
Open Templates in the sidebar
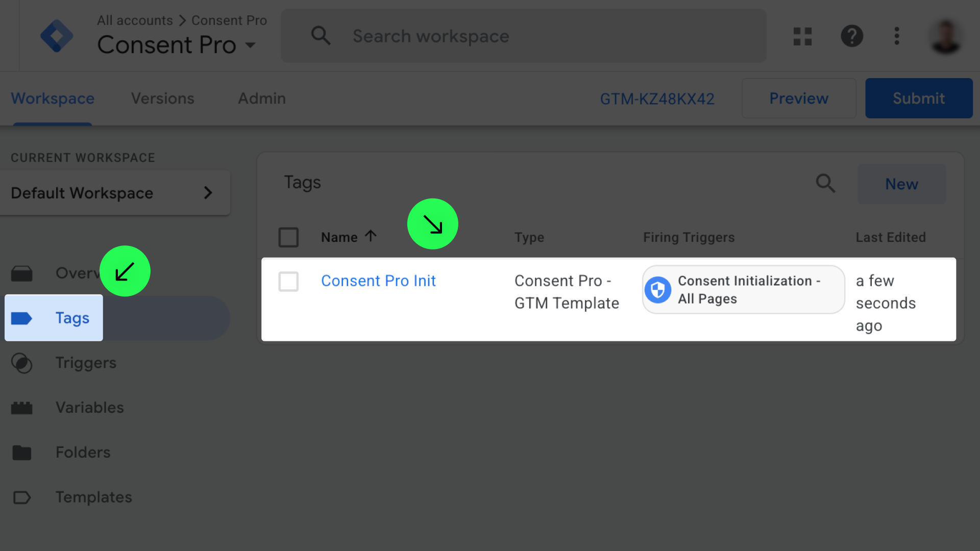pos(93,497)
